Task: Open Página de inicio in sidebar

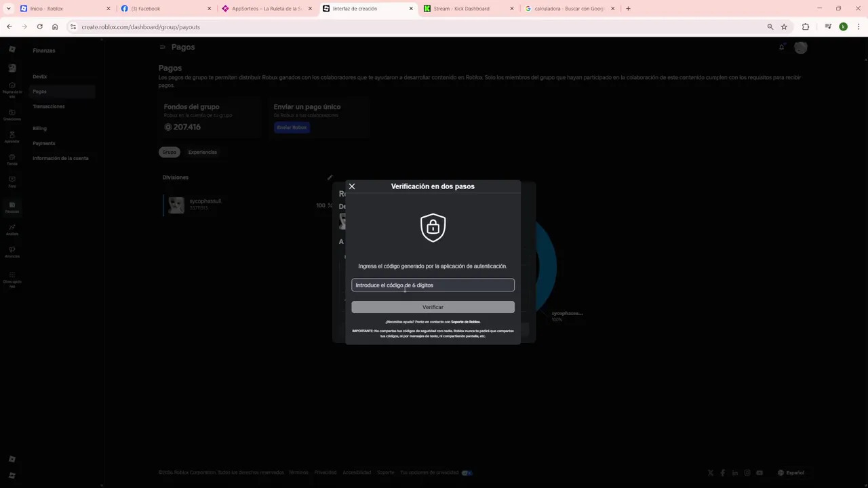Action: 12,89
